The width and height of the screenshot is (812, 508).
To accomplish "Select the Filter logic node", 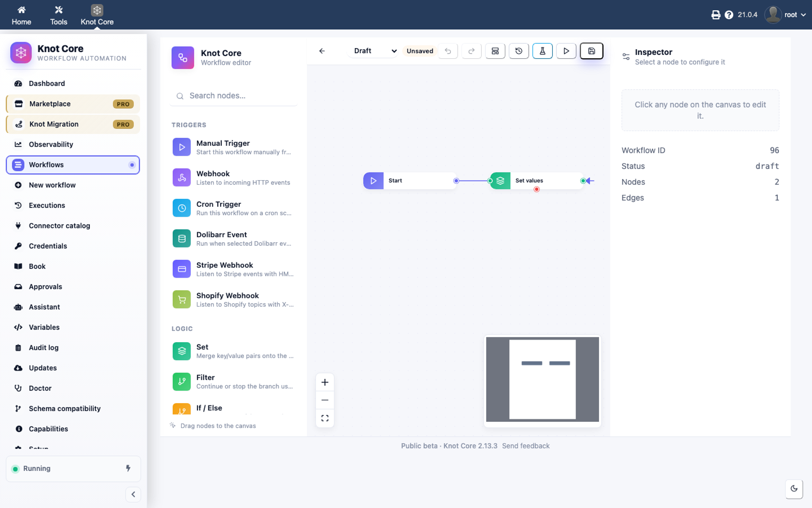I will pyautogui.click(x=233, y=382).
